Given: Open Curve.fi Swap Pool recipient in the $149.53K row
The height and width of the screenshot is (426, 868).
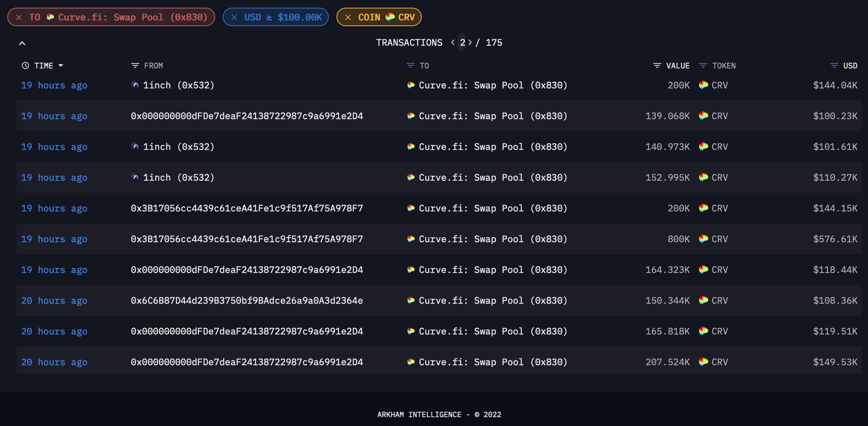Looking at the screenshot, I should pos(493,362).
